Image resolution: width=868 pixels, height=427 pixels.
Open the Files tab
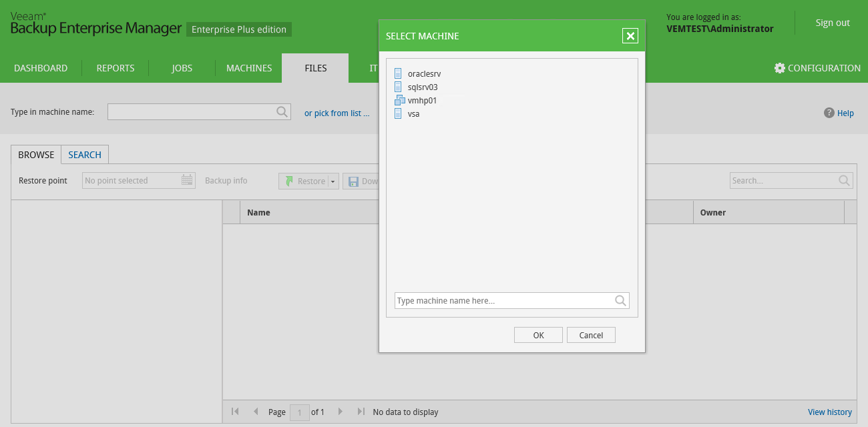click(315, 68)
